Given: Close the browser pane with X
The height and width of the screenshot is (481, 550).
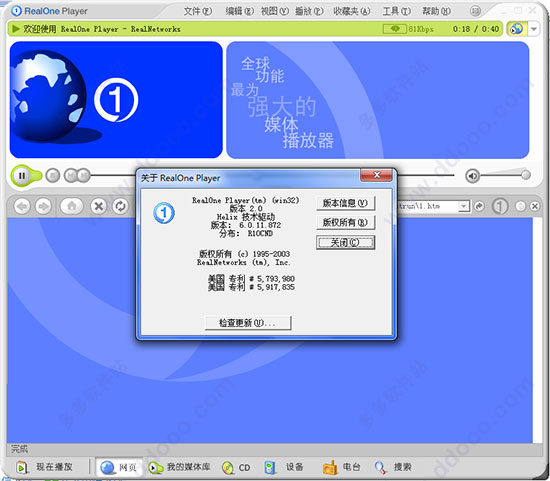Looking at the screenshot, I should click(x=535, y=206).
